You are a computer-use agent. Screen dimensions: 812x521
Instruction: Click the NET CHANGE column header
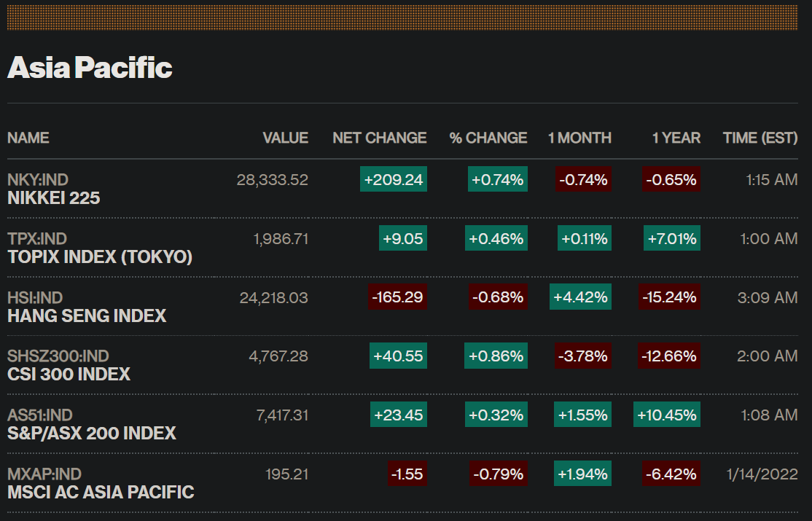pos(380,138)
